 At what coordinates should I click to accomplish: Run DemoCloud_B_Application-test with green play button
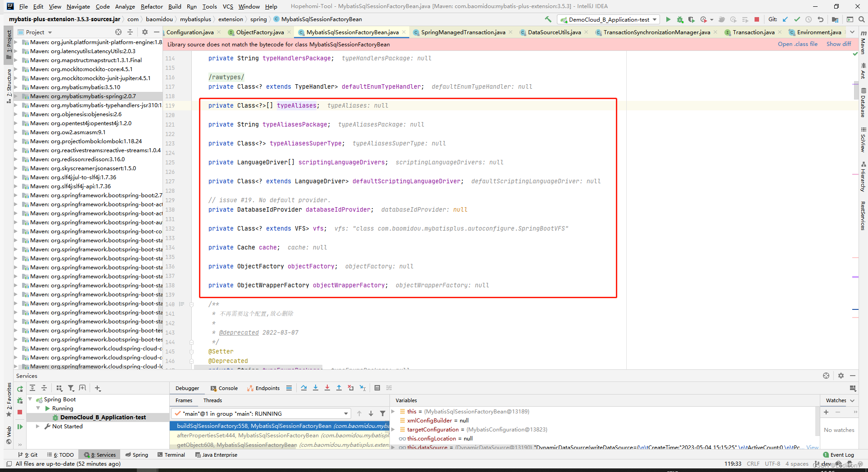point(668,19)
